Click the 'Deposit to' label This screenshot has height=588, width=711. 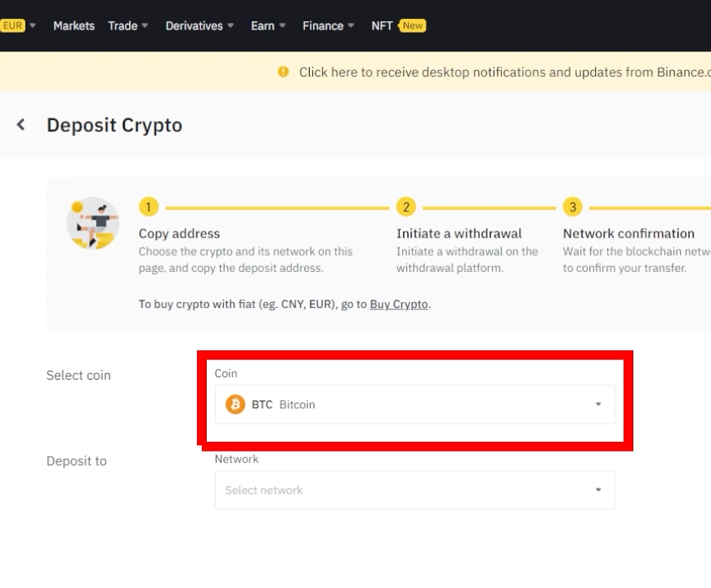click(77, 461)
